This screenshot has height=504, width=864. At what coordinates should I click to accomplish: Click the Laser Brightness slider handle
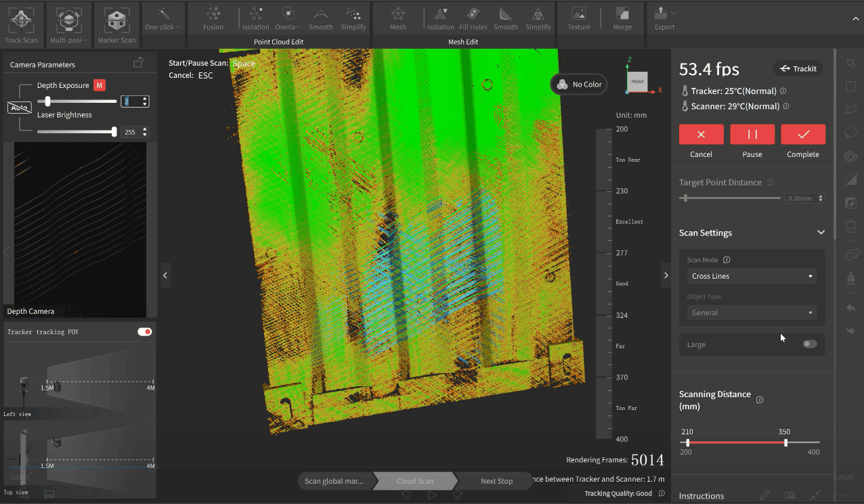(x=114, y=132)
